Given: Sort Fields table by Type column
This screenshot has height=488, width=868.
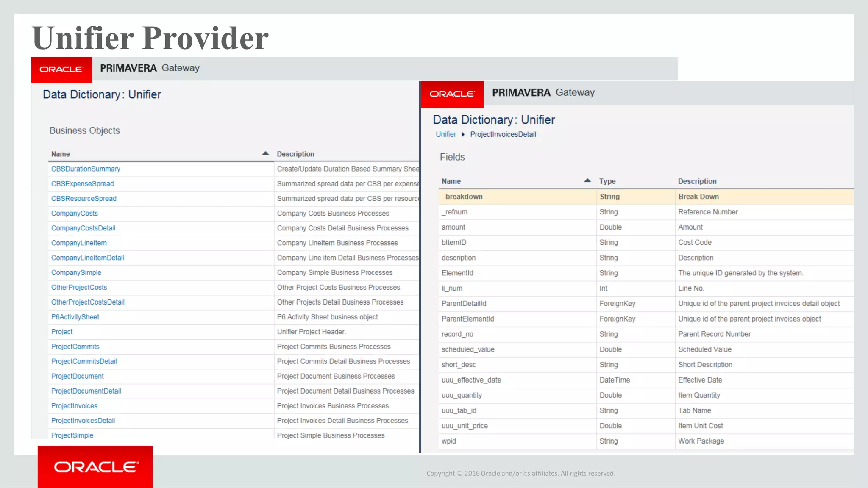Looking at the screenshot, I should [607, 181].
